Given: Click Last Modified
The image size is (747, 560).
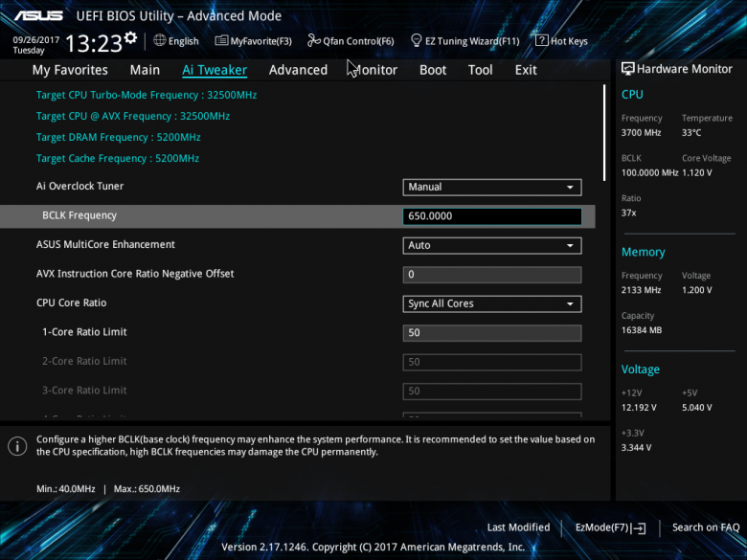Looking at the screenshot, I should (x=518, y=527).
